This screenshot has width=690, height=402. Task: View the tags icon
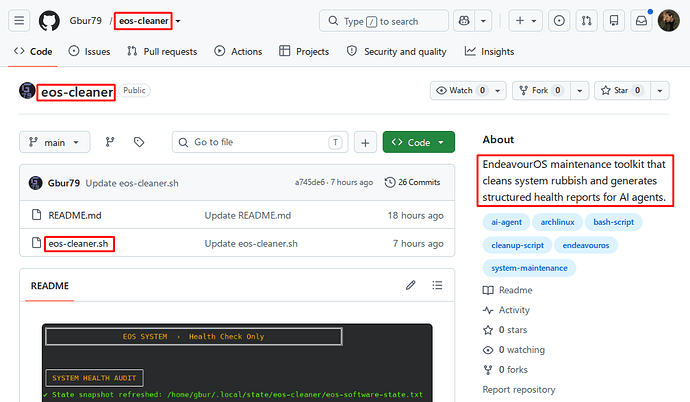pos(139,142)
